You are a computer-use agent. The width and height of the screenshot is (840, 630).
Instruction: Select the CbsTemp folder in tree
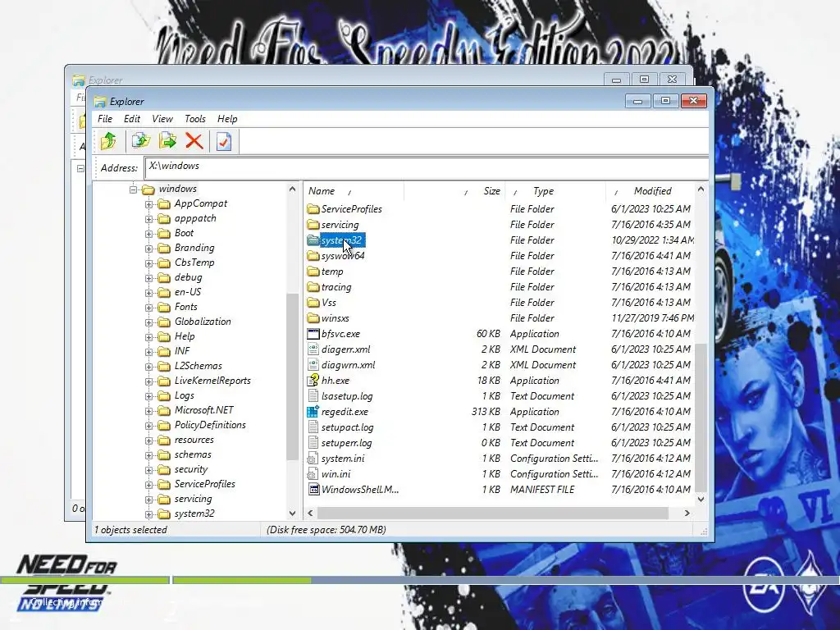194,262
